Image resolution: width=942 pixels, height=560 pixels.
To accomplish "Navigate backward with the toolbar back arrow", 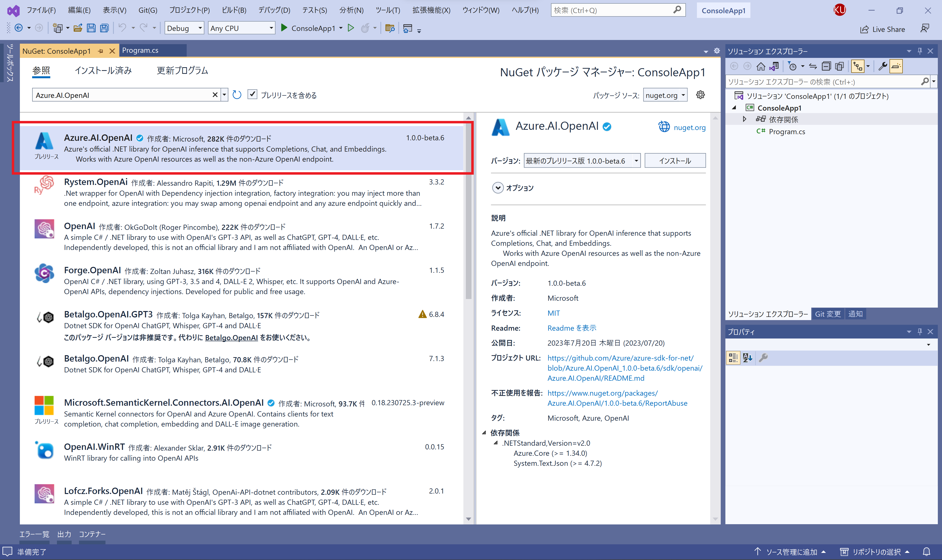I will [18, 28].
